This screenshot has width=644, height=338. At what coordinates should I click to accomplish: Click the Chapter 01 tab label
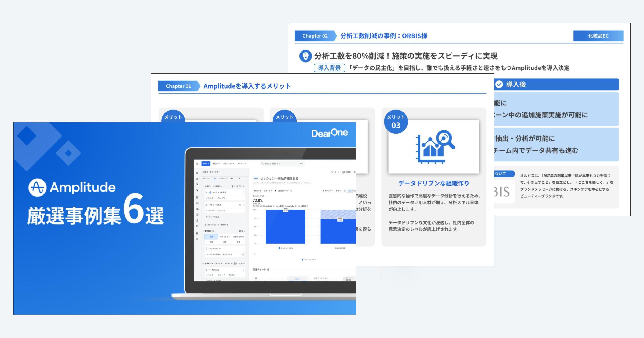(x=178, y=86)
